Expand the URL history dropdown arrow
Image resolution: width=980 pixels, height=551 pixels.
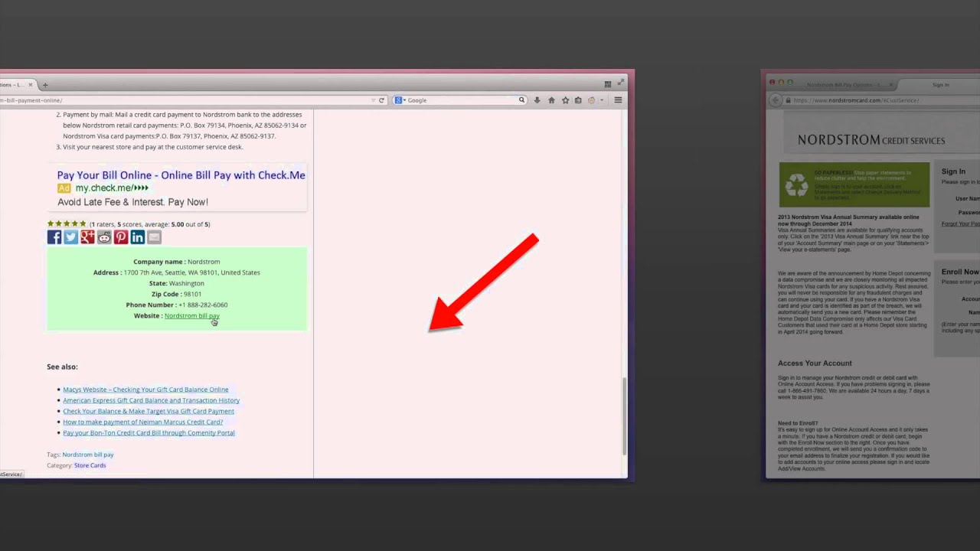tap(373, 100)
